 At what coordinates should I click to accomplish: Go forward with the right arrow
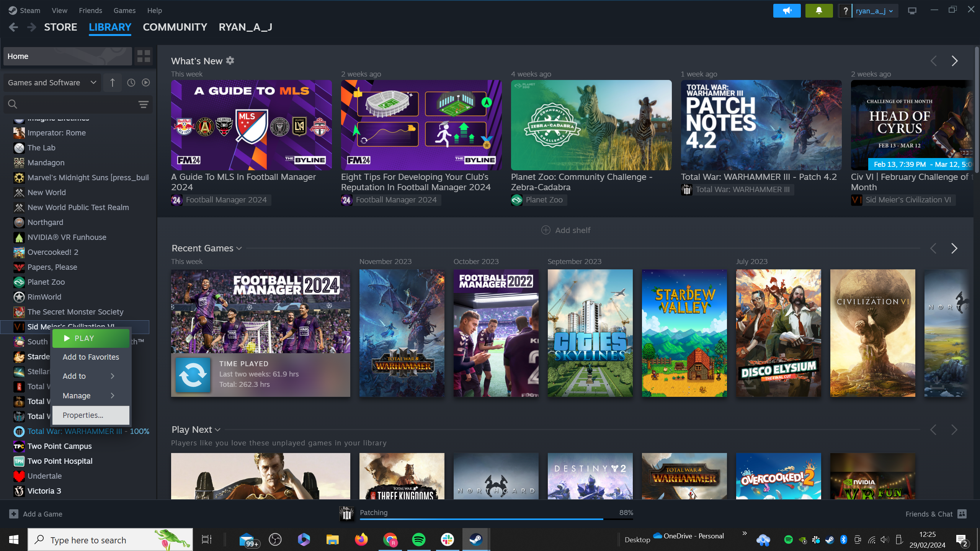click(x=32, y=27)
